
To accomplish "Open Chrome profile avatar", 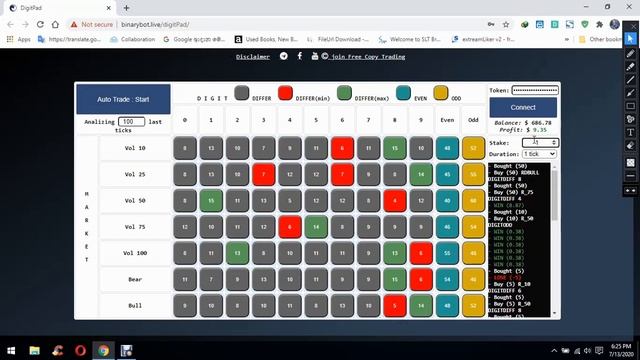I will [615, 24].
